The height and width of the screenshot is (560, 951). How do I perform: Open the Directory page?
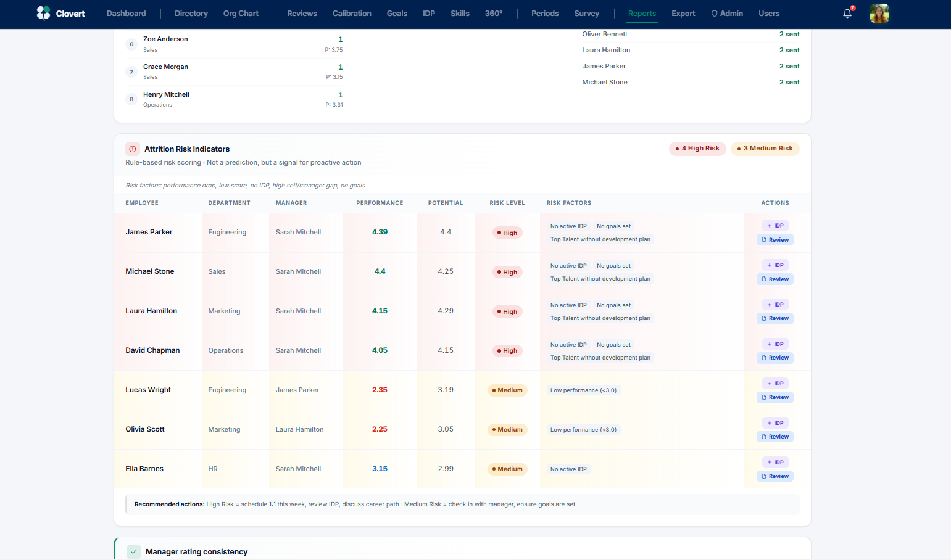191,14
